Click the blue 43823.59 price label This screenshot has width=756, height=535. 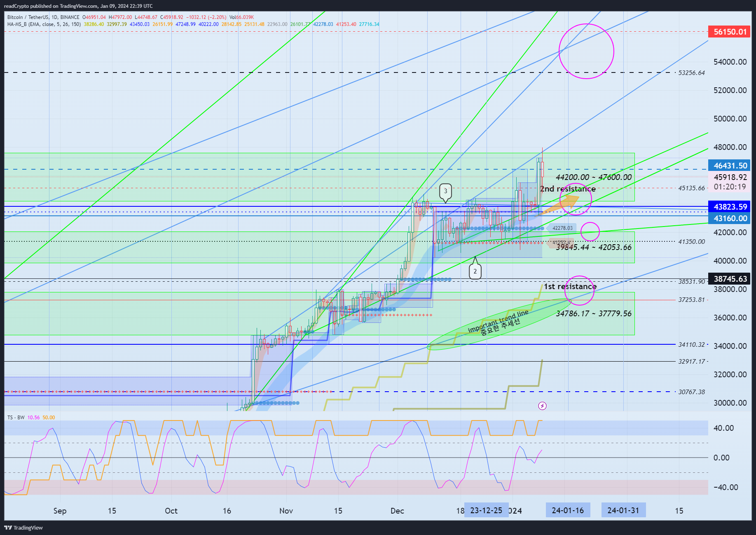click(x=730, y=207)
